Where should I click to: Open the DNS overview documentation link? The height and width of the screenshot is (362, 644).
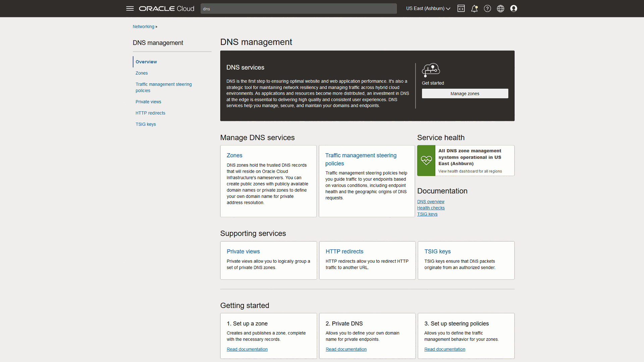click(x=430, y=201)
